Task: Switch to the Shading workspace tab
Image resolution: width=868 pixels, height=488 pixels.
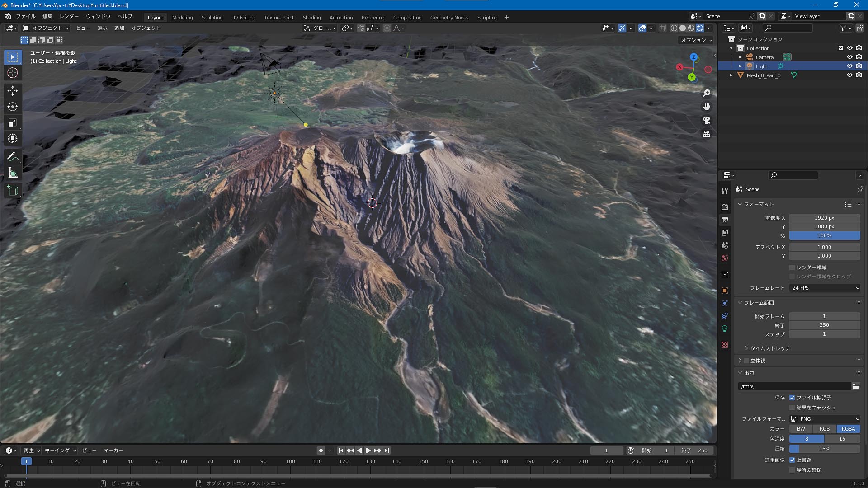Action: pos(311,18)
